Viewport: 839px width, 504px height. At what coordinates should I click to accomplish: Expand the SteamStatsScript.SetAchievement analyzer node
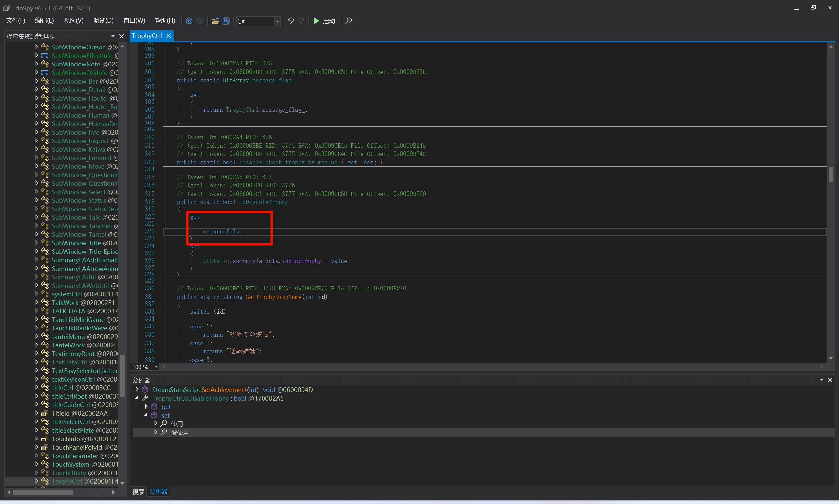(137, 390)
